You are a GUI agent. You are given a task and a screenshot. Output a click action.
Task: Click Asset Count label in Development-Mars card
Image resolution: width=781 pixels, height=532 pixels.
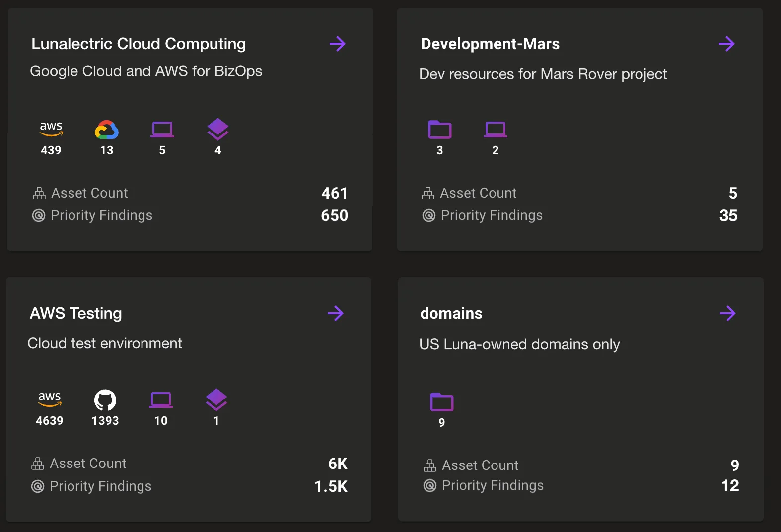478,193
